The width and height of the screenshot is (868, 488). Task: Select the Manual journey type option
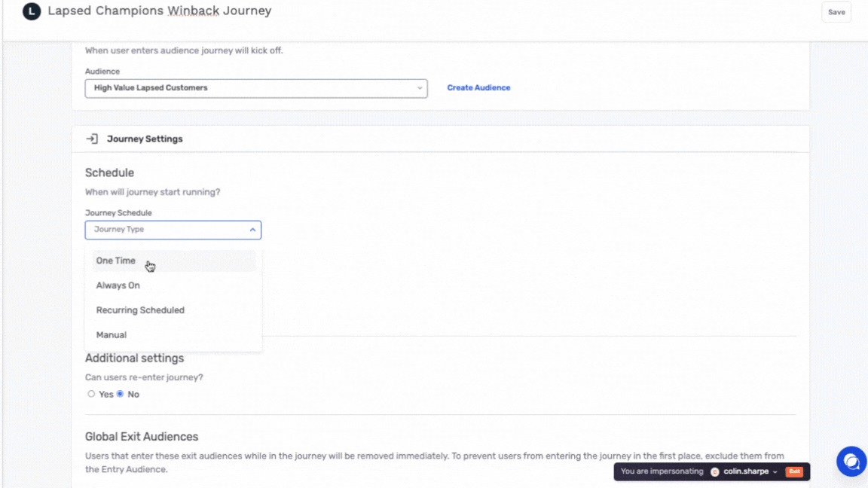(112, 335)
